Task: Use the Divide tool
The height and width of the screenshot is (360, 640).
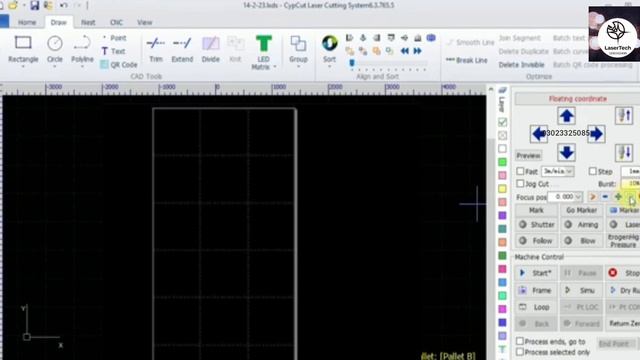Action: (x=211, y=49)
